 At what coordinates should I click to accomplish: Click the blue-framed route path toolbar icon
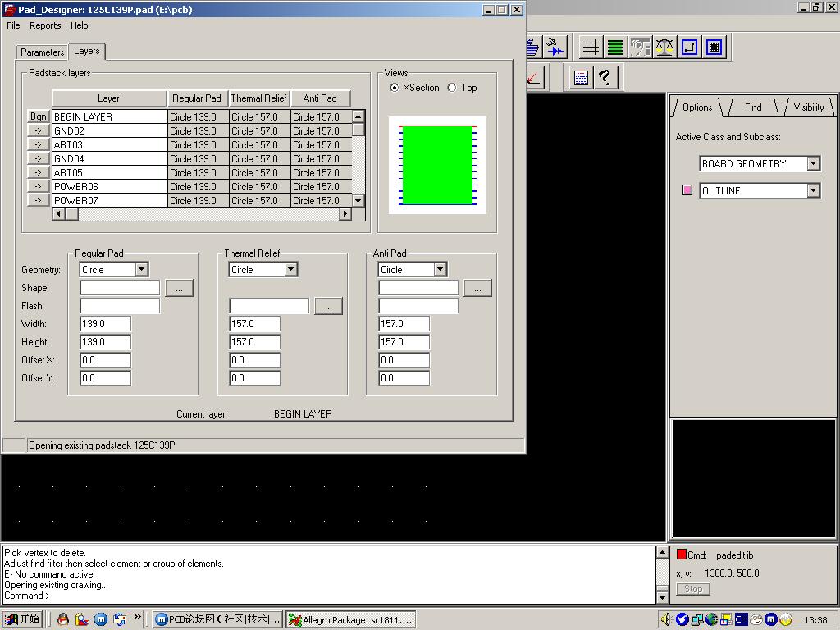pyautogui.click(x=689, y=48)
